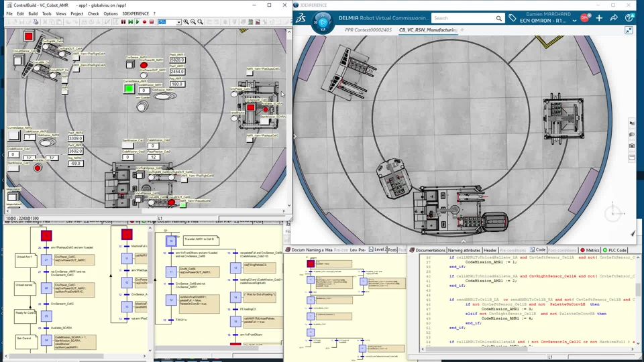Click grafcet step 22 in the left panel
This screenshot has height=362, width=644.
pos(46,288)
